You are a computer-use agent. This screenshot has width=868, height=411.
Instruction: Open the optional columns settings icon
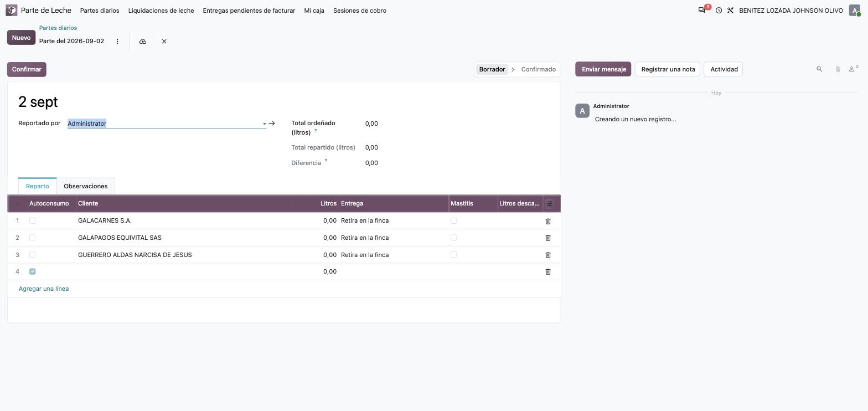pos(549,204)
